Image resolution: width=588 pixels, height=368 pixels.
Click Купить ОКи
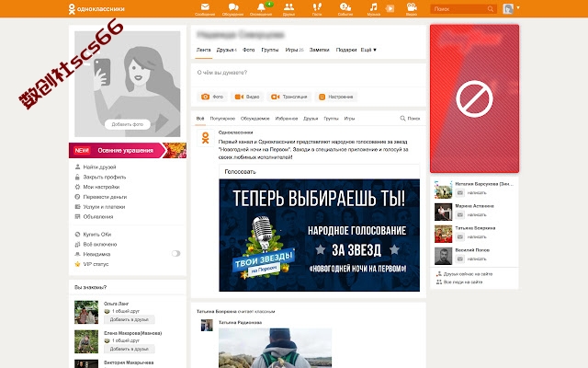[x=93, y=235]
